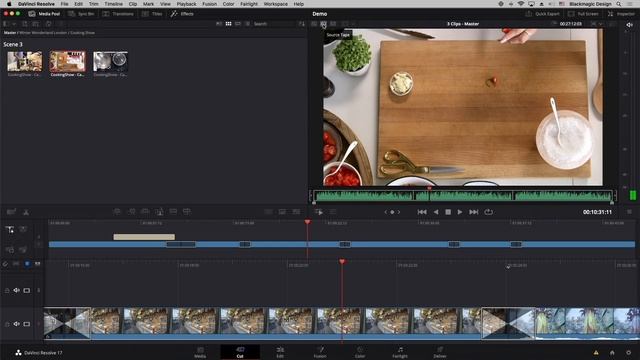This screenshot has width=640, height=360.
Task: Click viewer jog keyframe control
Action: pos(392,212)
